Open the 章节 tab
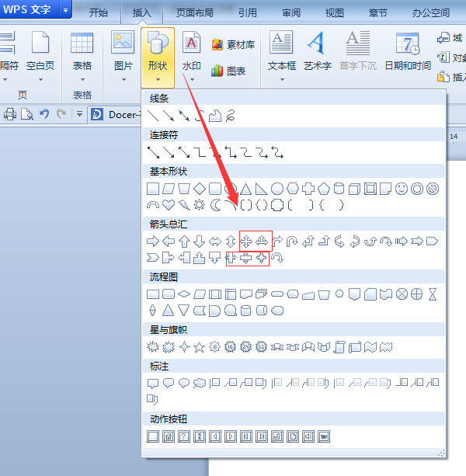This screenshot has height=476, width=466. tap(378, 12)
